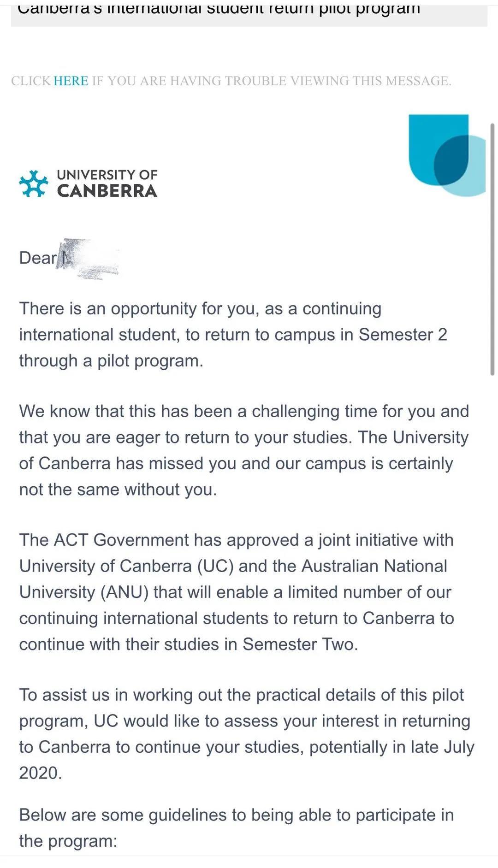The height and width of the screenshot is (868, 498).
Task: Click the paragraph starting 'To assist us'
Action: (x=247, y=734)
